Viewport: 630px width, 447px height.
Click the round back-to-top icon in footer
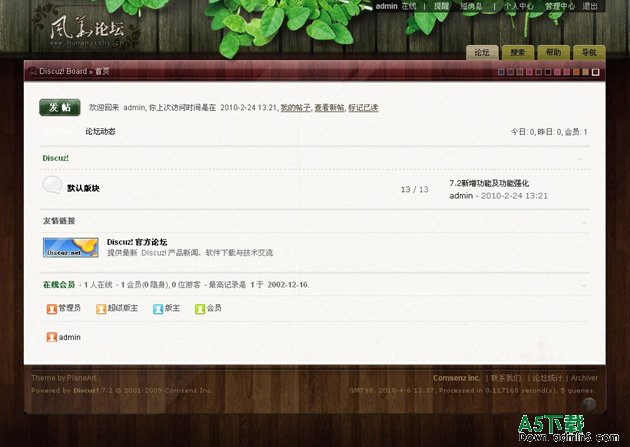tap(589, 404)
